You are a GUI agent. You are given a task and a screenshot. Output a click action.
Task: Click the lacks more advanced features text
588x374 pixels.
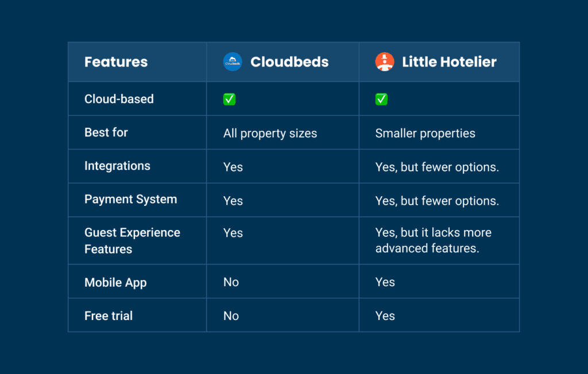coord(433,240)
